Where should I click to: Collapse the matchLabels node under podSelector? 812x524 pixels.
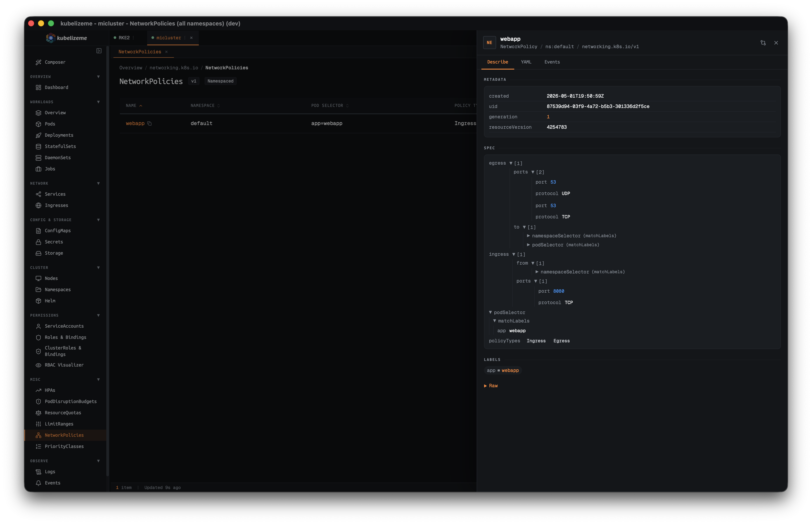coord(495,321)
